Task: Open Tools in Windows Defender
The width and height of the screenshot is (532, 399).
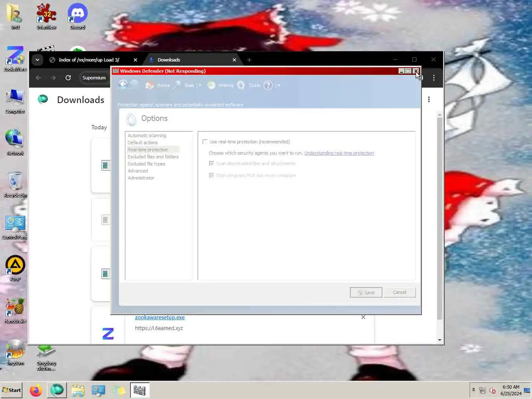Action: coord(249,85)
